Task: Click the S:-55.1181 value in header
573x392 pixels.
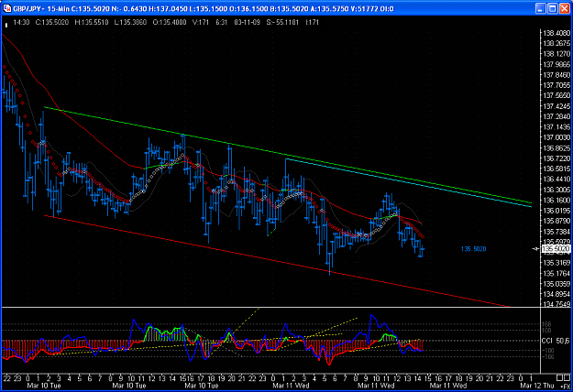Action: tap(282, 22)
